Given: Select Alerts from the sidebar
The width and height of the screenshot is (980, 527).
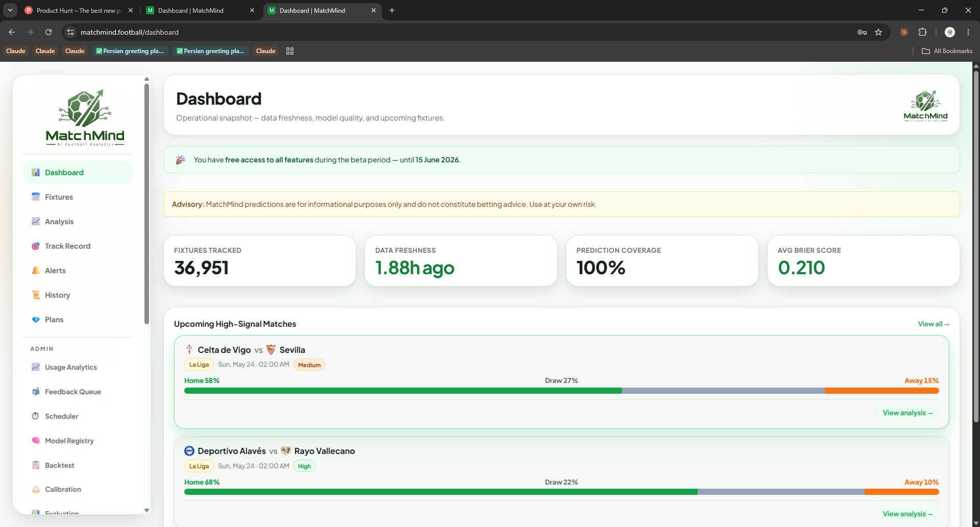Looking at the screenshot, I should pos(78,271).
